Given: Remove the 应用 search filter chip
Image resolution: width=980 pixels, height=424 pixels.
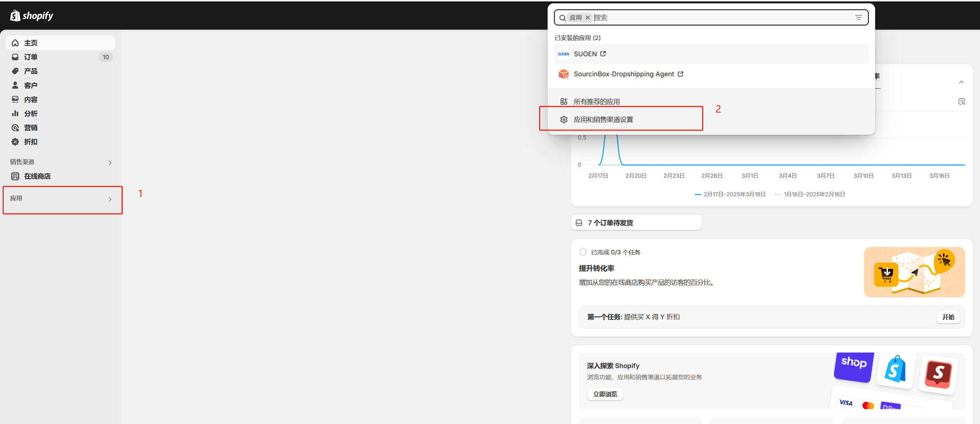Looking at the screenshot, I should (587, 17).
